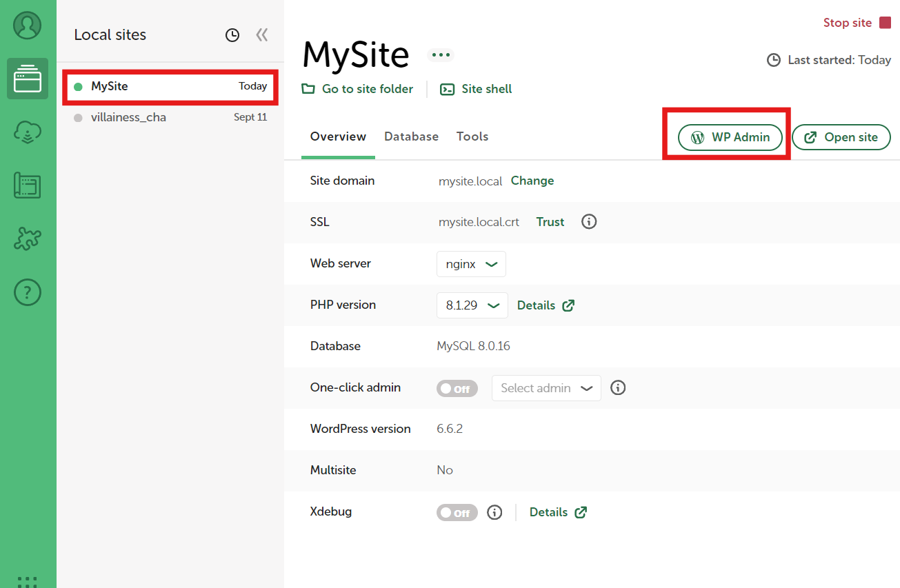Open the user account avatar icon
This screenshot has width=900, height=588.
(x=28, y=26)
